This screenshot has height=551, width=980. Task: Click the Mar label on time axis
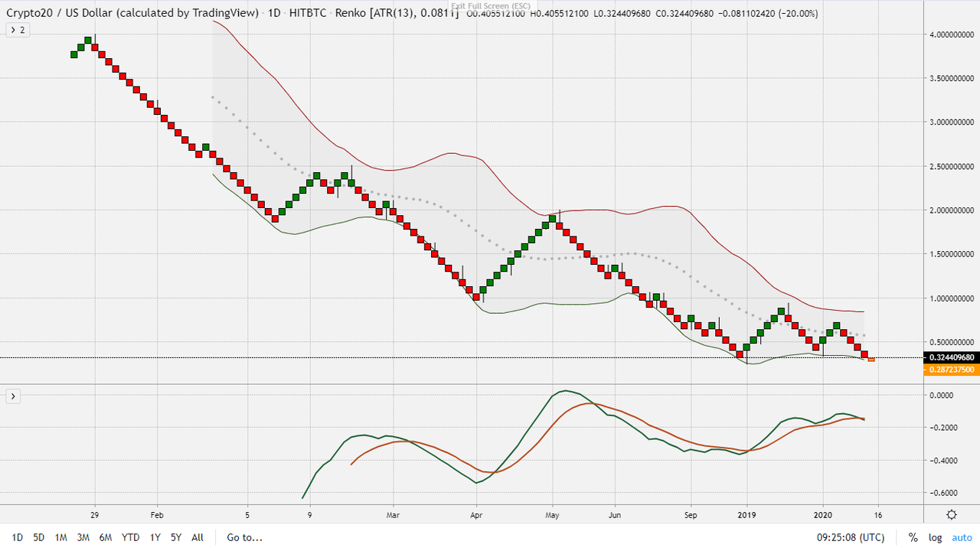(x=393, y=515)
